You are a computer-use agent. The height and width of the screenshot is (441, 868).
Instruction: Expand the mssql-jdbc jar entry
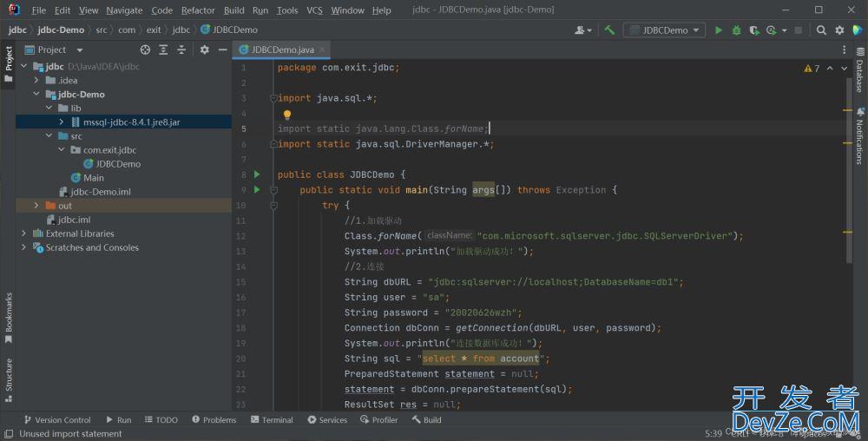click(x=62, y=122)
